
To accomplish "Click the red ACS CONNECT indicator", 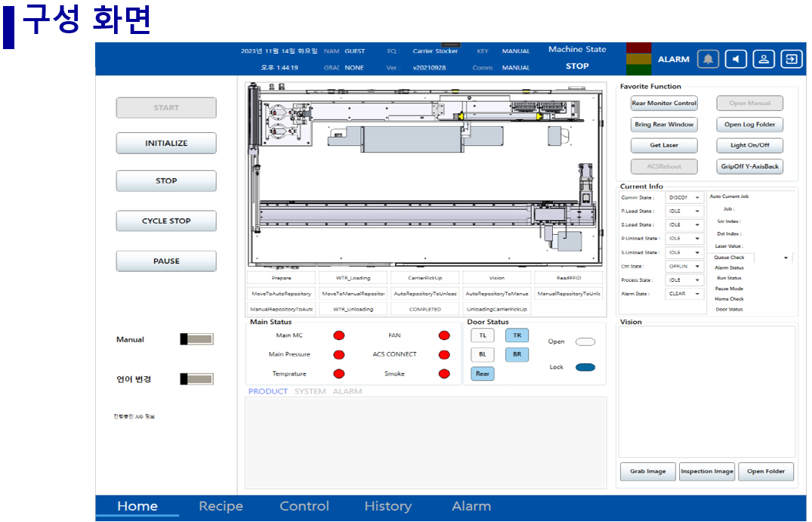I will 444,354.
